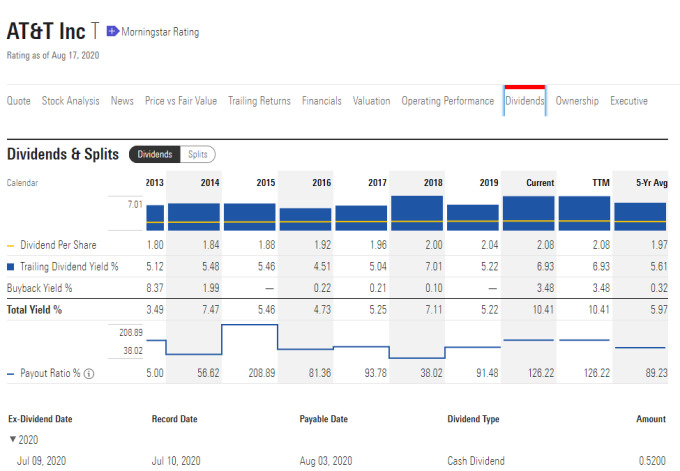This screenshot has width=680, height=471.
Task: Open the Financials tab
Action: click(321, 101)
